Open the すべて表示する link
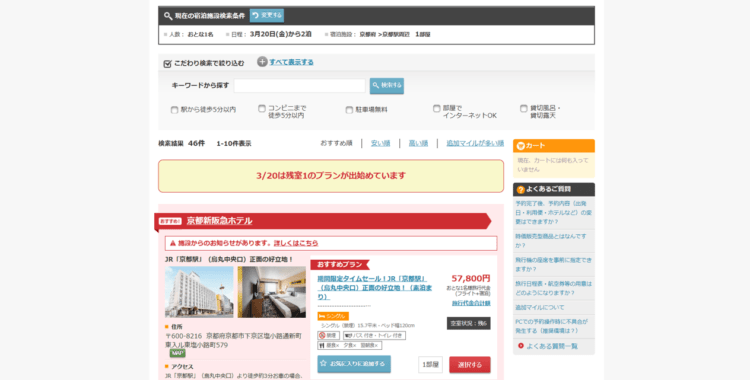 pos(291,62)
